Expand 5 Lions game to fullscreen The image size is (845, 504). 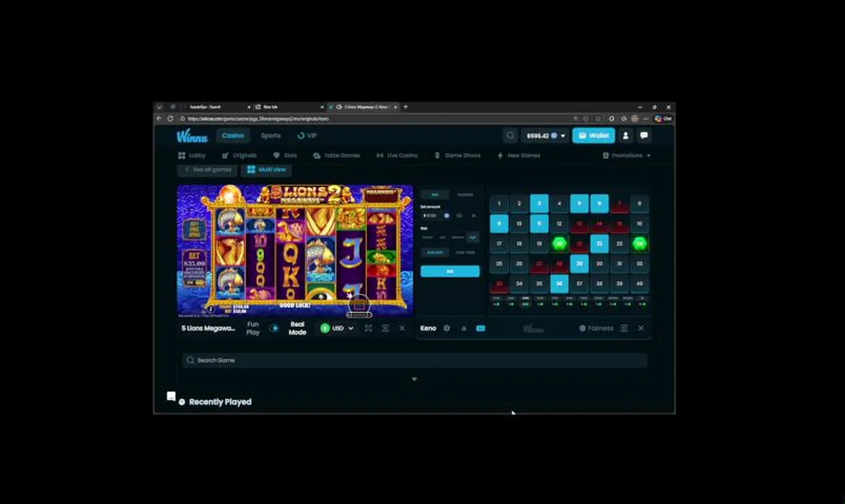[x=368, y=328]
